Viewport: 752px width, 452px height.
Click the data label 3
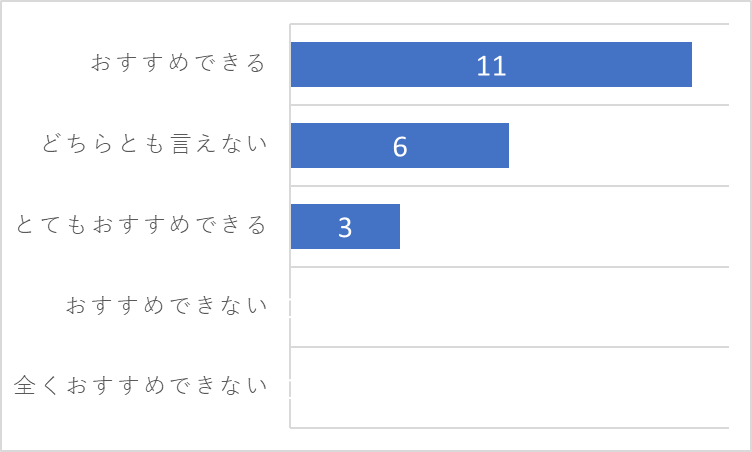pyautogui.click(x=345, y=228)
